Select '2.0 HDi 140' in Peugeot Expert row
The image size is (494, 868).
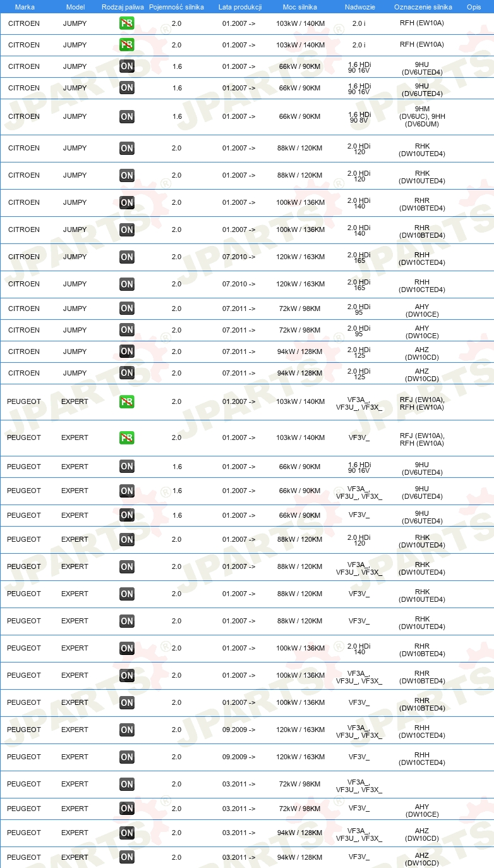359,649
